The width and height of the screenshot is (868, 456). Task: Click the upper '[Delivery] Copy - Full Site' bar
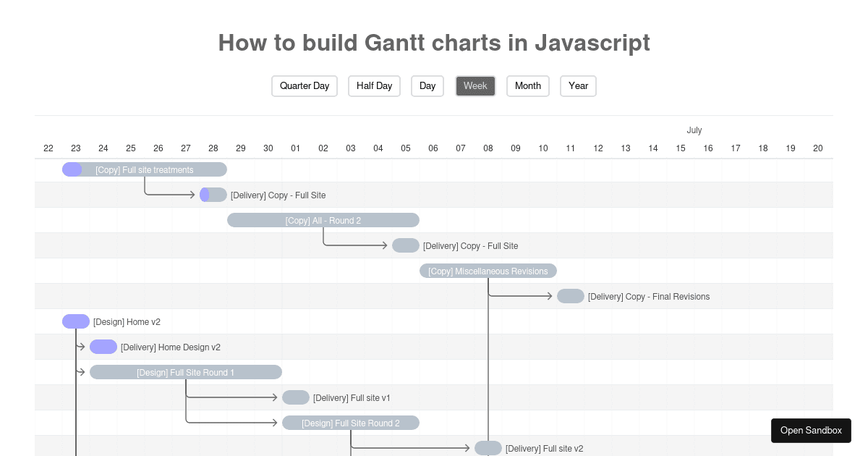213,195
